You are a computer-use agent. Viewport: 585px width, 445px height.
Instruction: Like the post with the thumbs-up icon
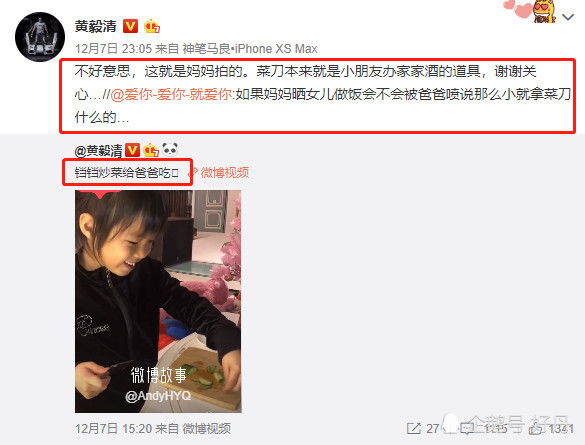point(536,429)
